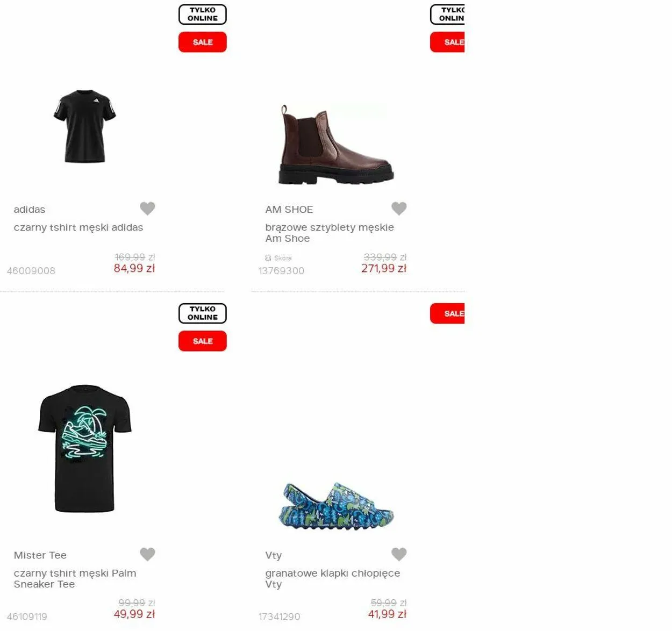Viewport: 672px width, 631px height.
Task: Toggle wishlist heart for AM SHOE boots
Action: tap(399, 208)
